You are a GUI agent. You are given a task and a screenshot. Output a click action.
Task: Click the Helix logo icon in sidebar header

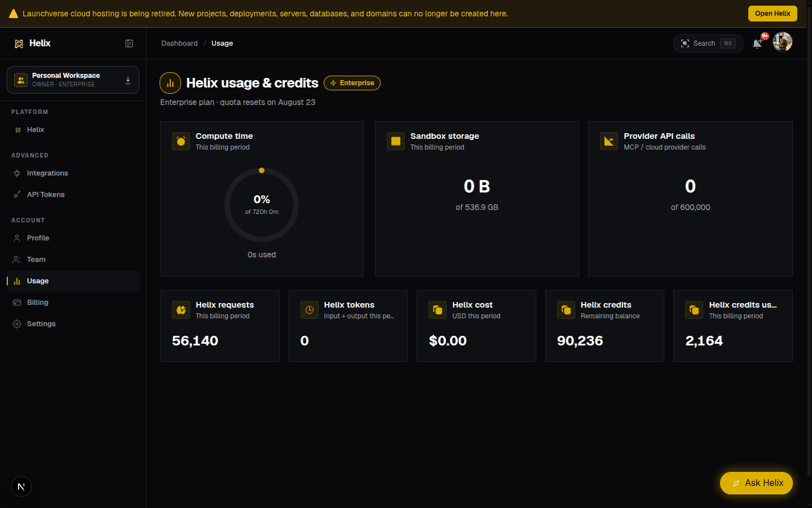pyautogui.click(x=19, y=43)
